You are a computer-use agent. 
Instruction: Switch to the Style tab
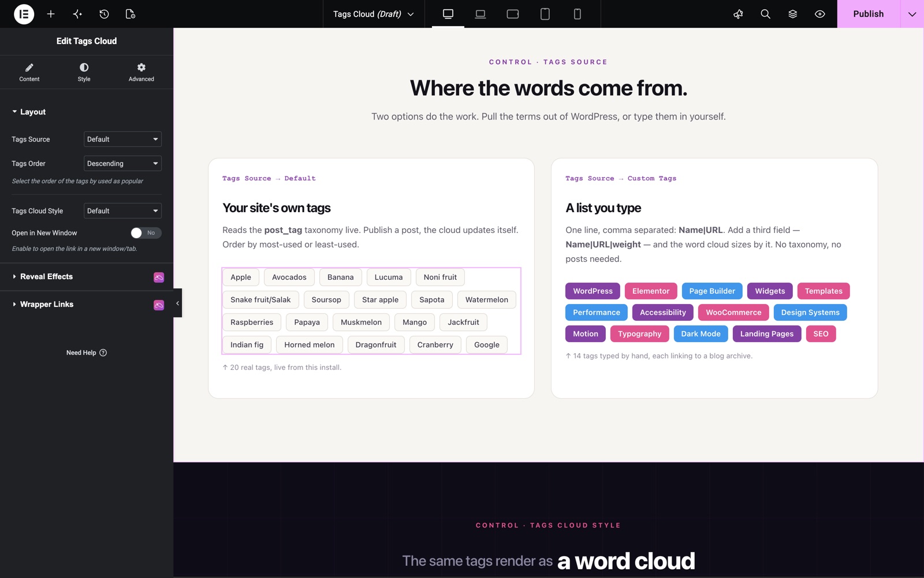pos(84,72)
